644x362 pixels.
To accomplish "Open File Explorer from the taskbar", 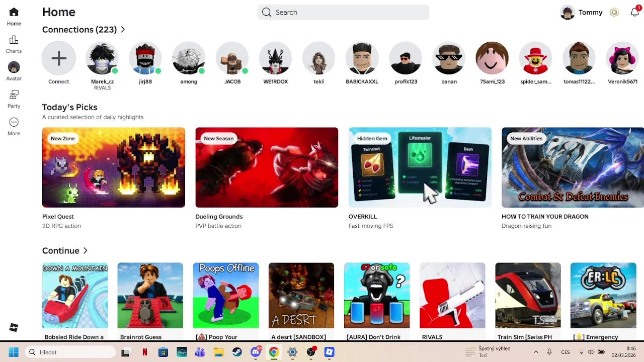I will [218, 352].
